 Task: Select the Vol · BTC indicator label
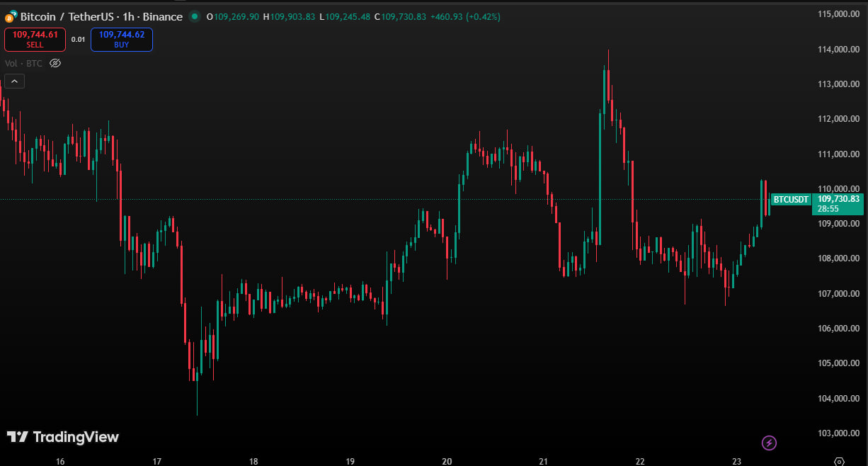23,63
